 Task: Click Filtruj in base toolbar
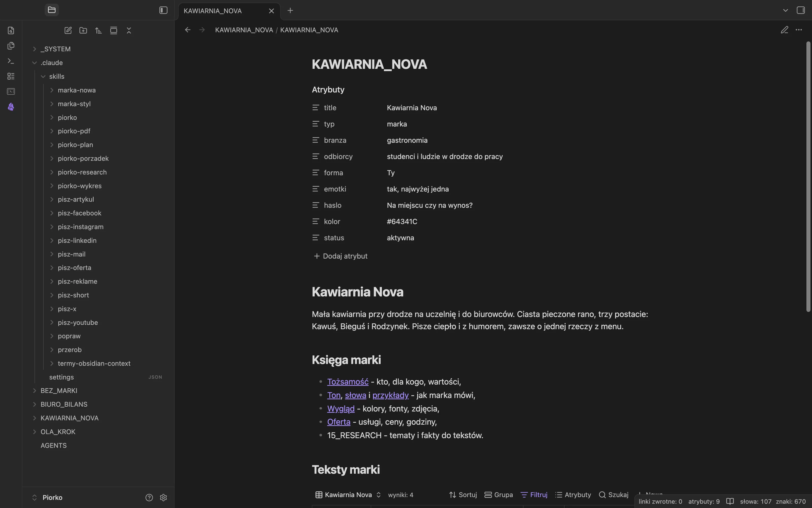534,495
